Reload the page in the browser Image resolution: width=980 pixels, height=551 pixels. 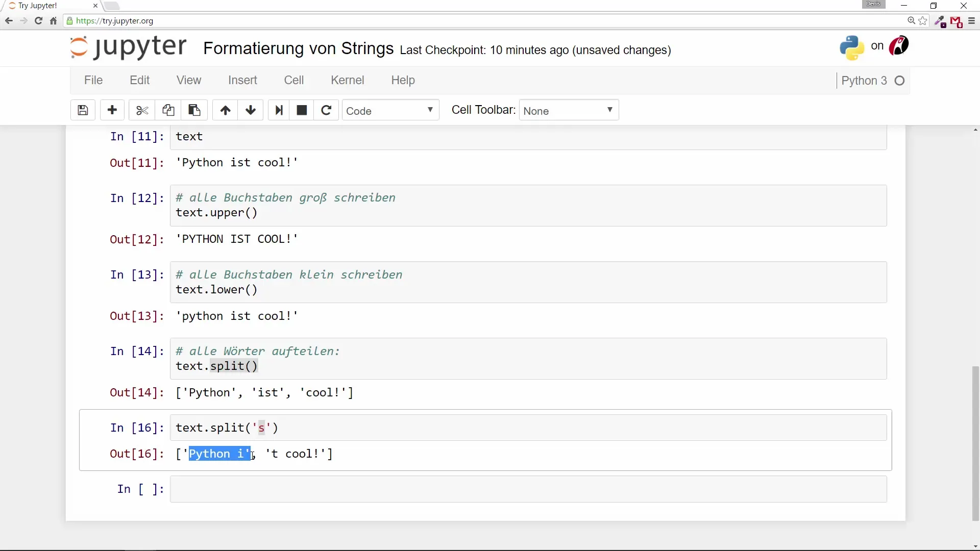(38, 21)
